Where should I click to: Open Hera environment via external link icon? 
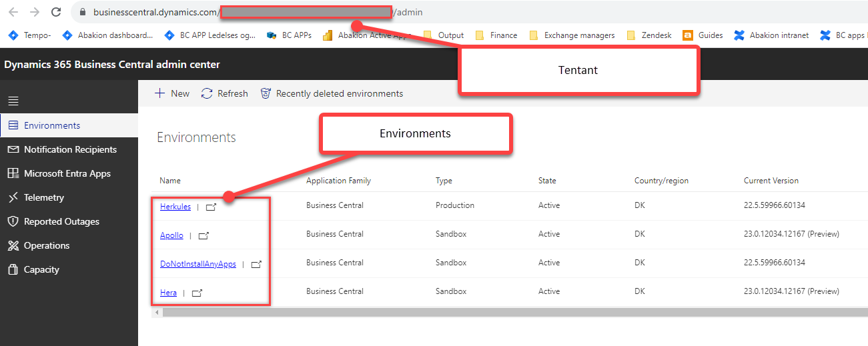[x=197, y=293]
